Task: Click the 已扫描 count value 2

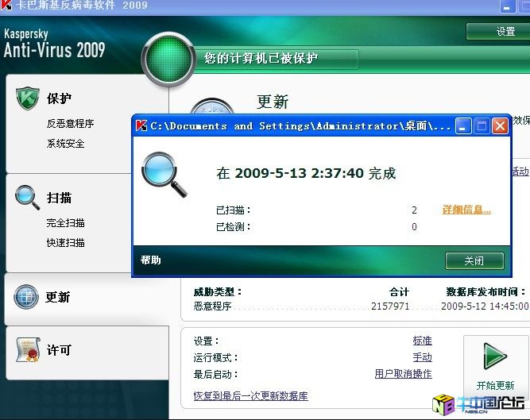Action: (414, 210)
